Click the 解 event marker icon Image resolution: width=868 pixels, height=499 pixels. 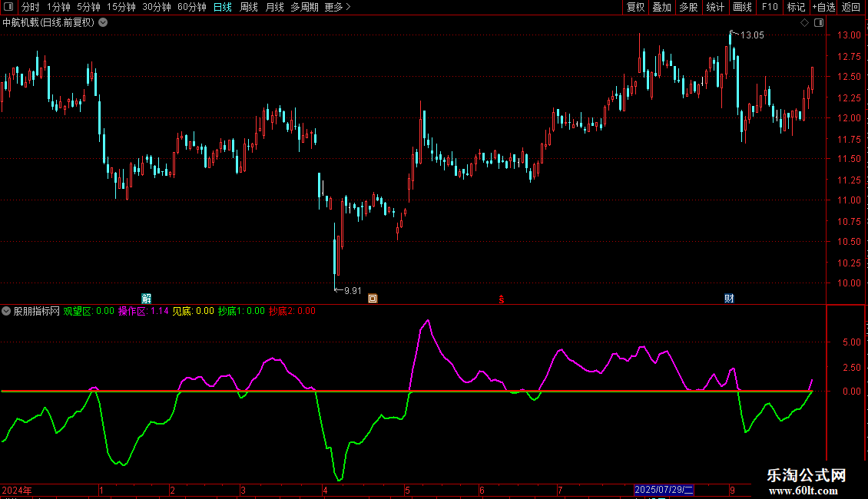coord(147,298)
